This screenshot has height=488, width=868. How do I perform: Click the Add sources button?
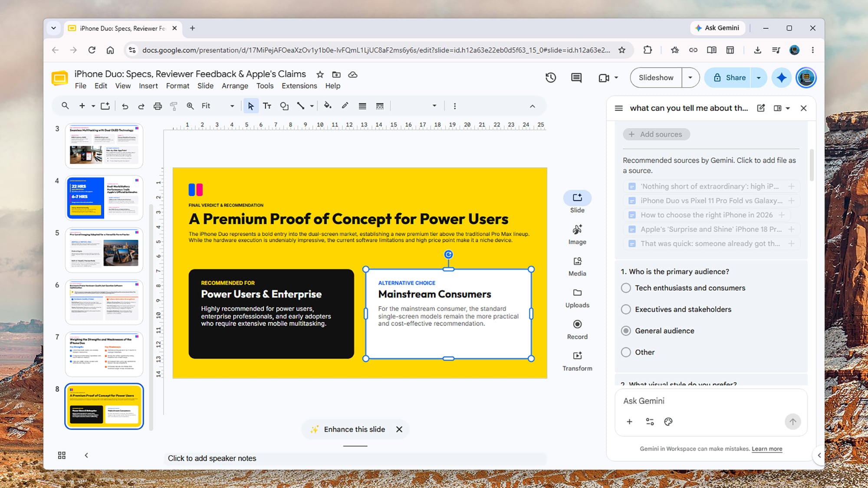pos(656,134)
